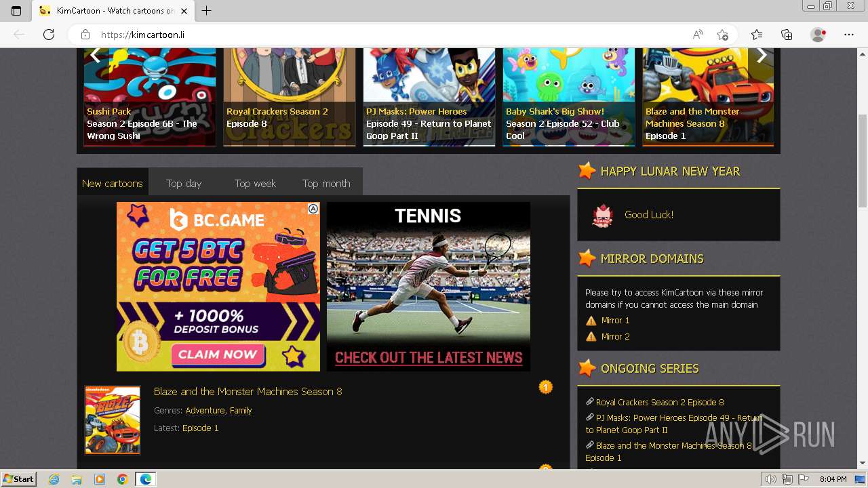Open Collections icon in toolbar

[x=787, y=35]
